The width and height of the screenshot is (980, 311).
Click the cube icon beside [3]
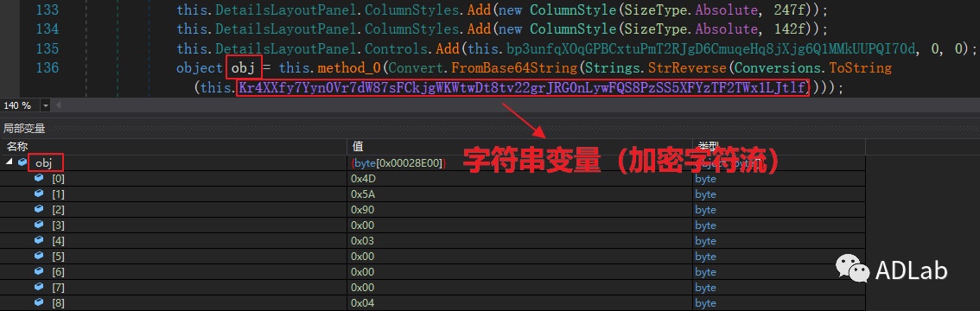(39, 225)
